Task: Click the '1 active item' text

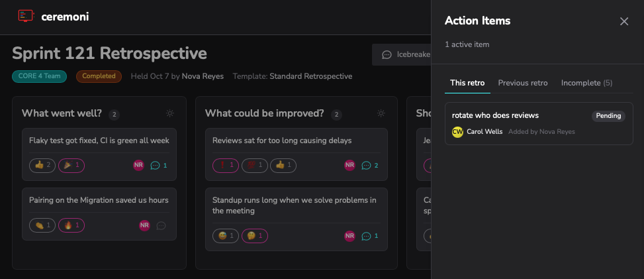Action: 467,44
